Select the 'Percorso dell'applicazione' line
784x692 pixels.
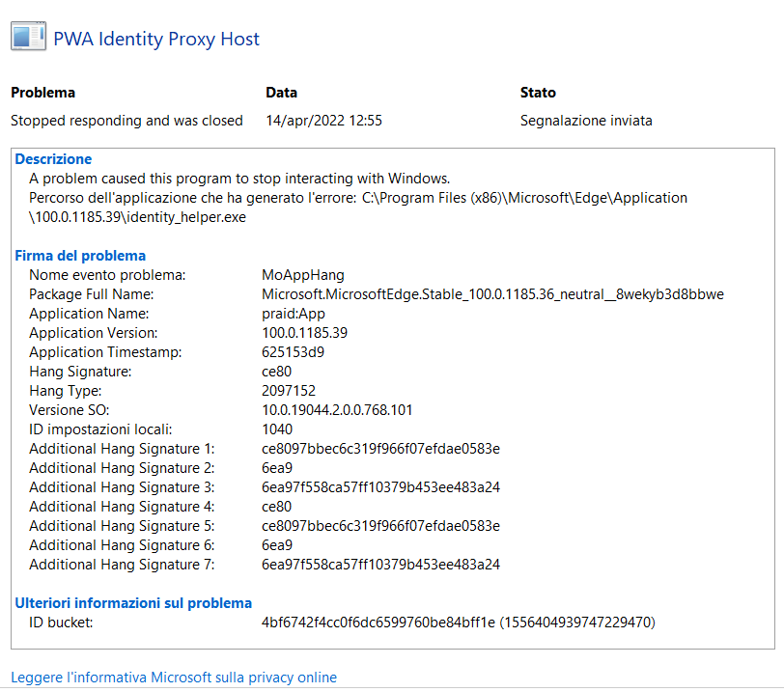[358, 198]
